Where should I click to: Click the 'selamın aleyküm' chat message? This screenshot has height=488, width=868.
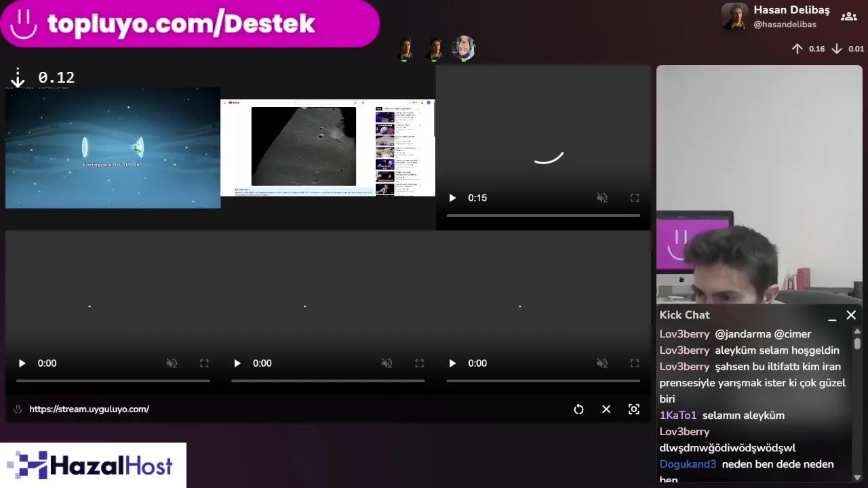pos(743,415)
